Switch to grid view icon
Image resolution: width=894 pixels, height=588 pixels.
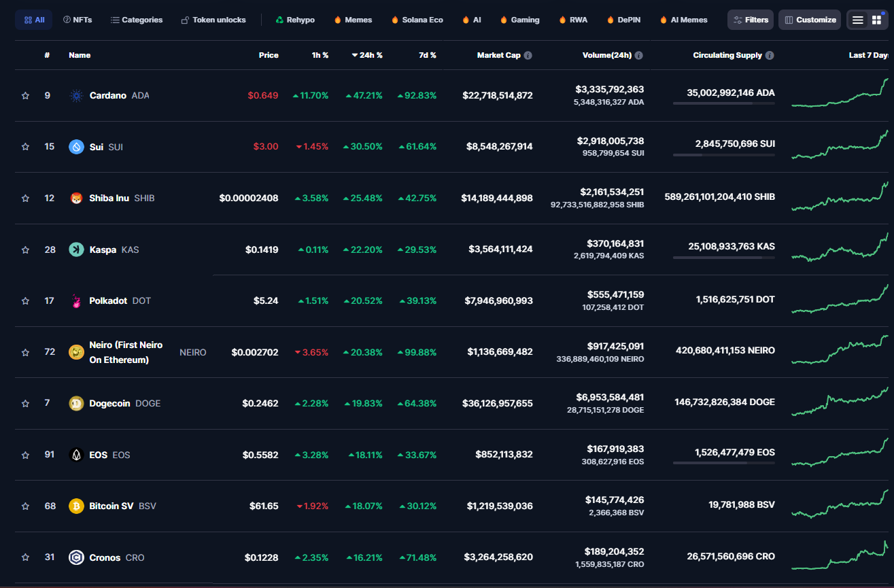pos(876,20)
